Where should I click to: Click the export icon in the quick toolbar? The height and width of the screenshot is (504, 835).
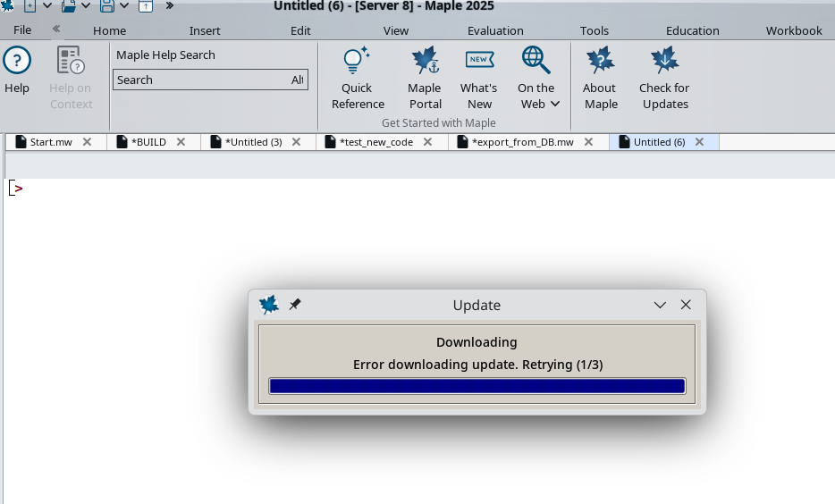point(146,5)
